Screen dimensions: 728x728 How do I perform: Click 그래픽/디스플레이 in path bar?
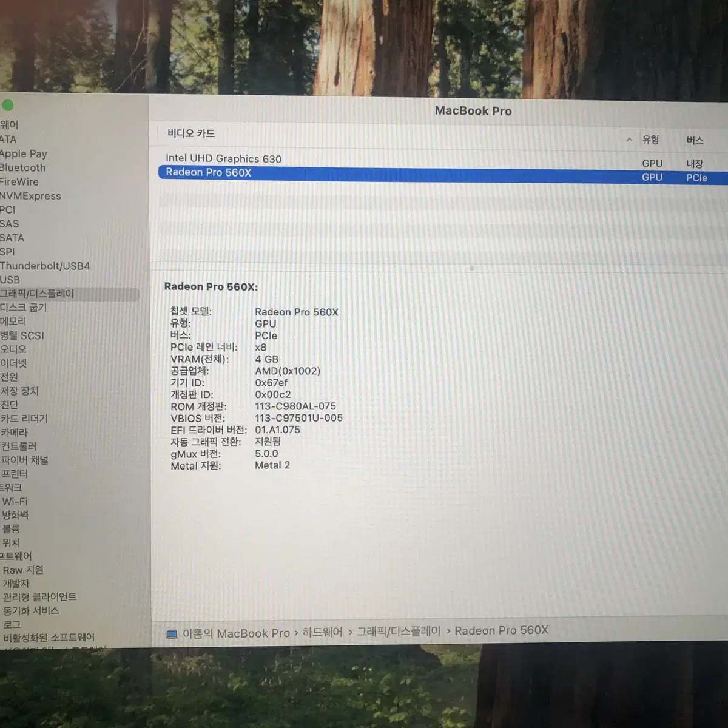[399, 632]
